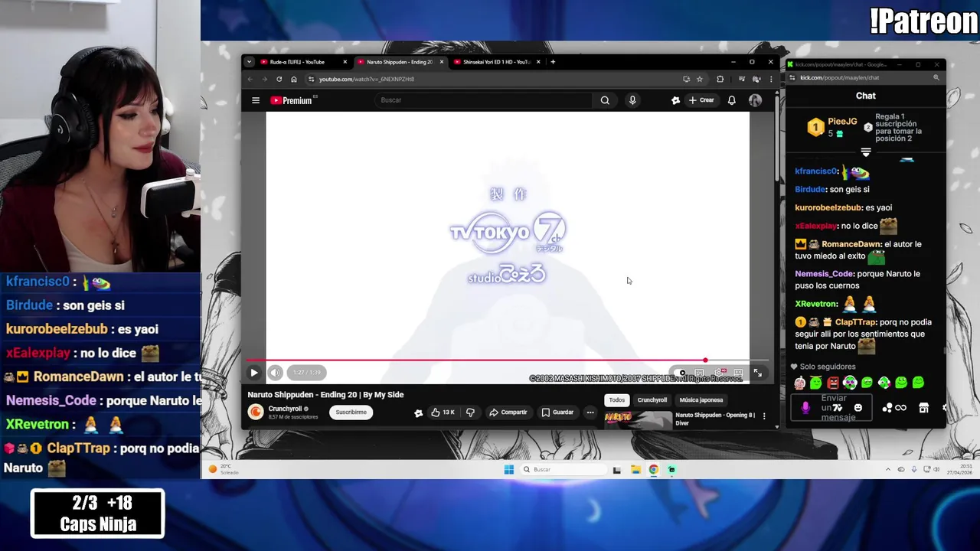The width and height of the screenshot is (980, 551).
Task: Select the Crunchyroll filter chip
Action: click(x=652, y=399)
